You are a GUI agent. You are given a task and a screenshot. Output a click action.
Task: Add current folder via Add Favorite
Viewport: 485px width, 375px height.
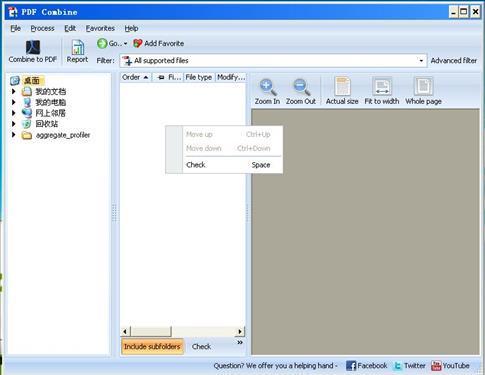159,43
